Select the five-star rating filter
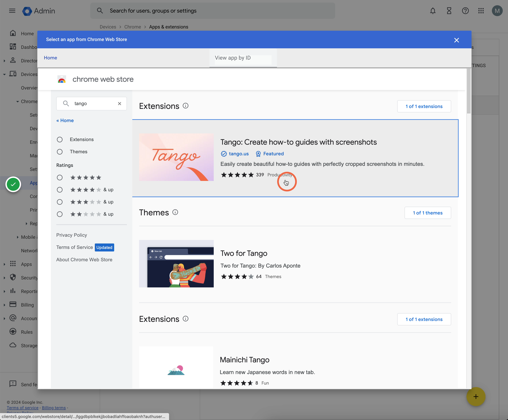Viewport: 508px width, 420px height. 60,178
